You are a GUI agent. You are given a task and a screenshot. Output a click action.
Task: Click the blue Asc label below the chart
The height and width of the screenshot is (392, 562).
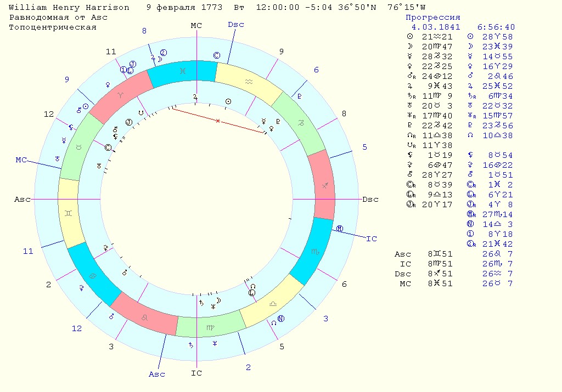pyautogui.click(x=156, y=374)
